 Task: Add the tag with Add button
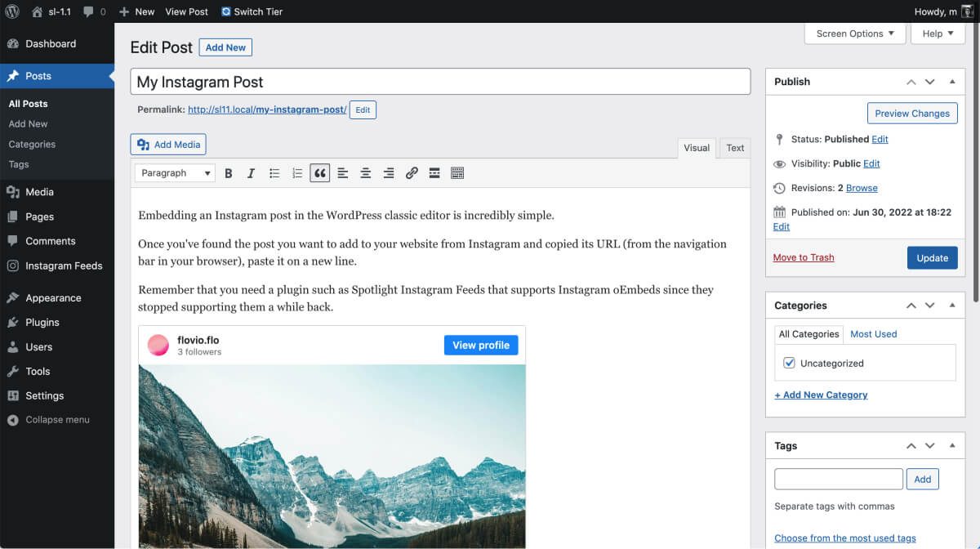click(x=923, y=480)
